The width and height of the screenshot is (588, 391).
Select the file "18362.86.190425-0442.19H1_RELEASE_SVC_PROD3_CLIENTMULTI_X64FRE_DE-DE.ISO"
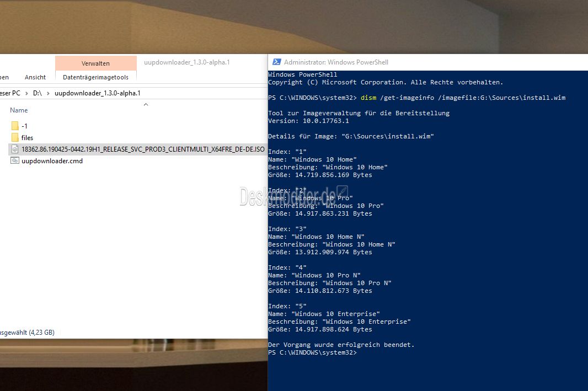click(x=143, y=149)
